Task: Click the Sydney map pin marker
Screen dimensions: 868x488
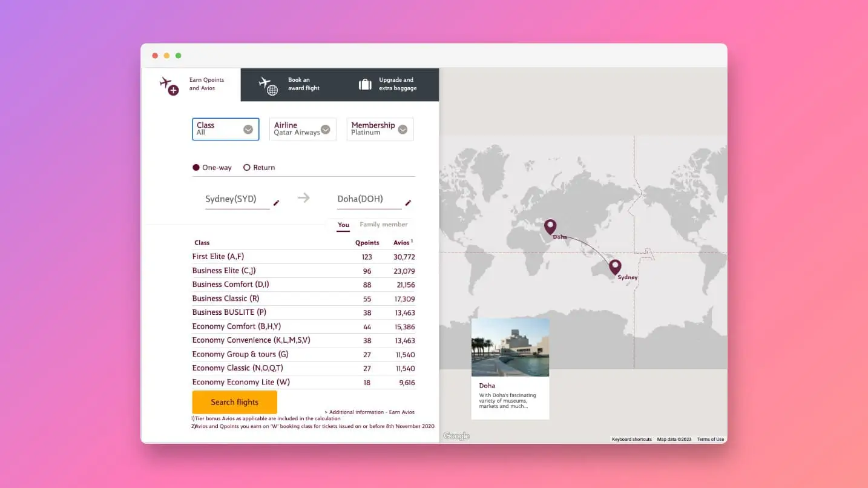Action: (615, 267)
